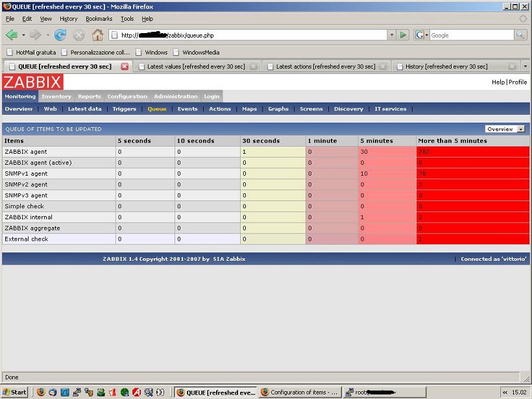Open the Edit menu

point(27,19)
